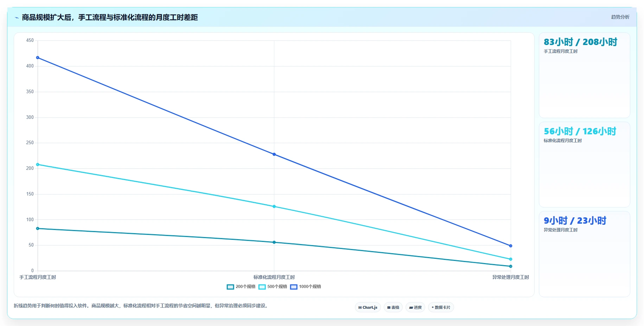644x326 pixels.
Task: Click the 表格 pill tag
Action: pyautogui.click(x=393, y=307)
